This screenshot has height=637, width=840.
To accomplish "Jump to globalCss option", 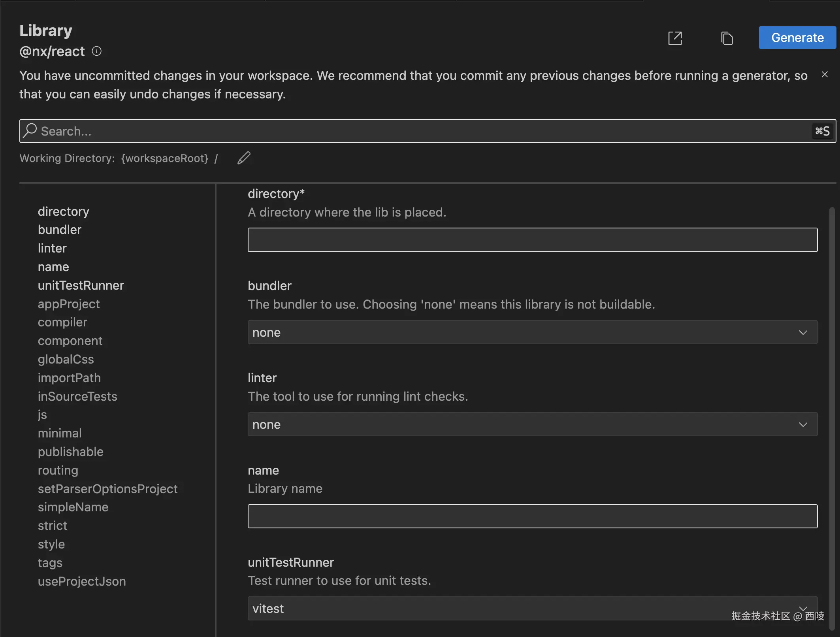I will (x=66, y=359).
